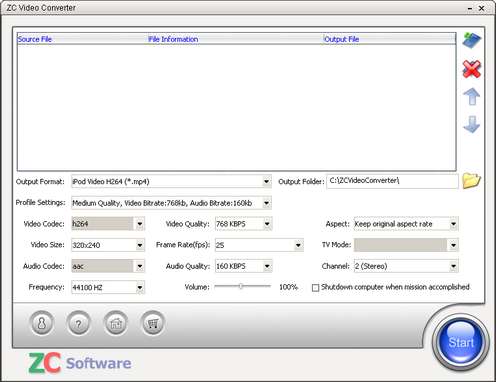This screenshot has height=382, width=496.
Task: Start conversion with the blue Start button
Action: point(461,342)
